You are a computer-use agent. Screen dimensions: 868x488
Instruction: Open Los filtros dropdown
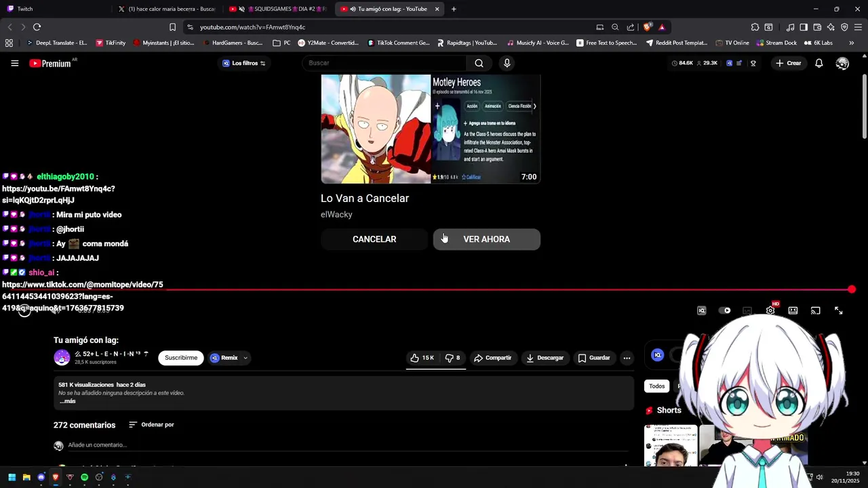coord(244,63)
